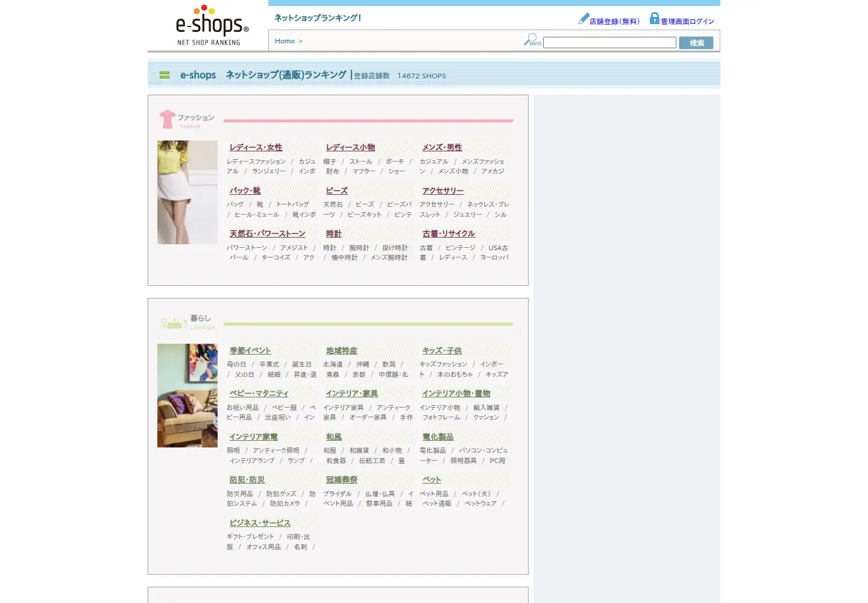Open the 和風 category
This screenshot has width=868, height=603.
[x=333, y=437]
